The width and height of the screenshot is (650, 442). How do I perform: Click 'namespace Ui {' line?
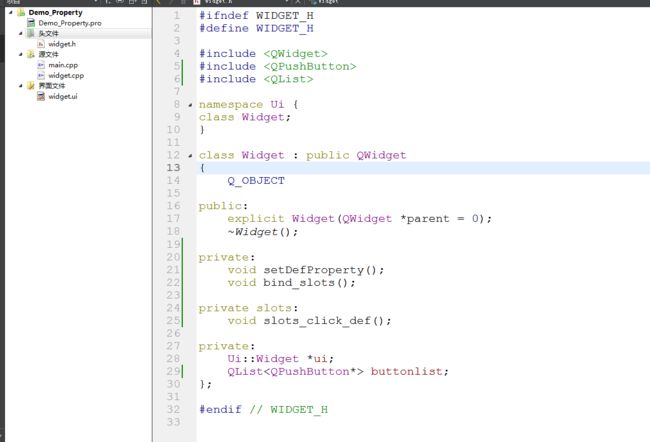248,104
